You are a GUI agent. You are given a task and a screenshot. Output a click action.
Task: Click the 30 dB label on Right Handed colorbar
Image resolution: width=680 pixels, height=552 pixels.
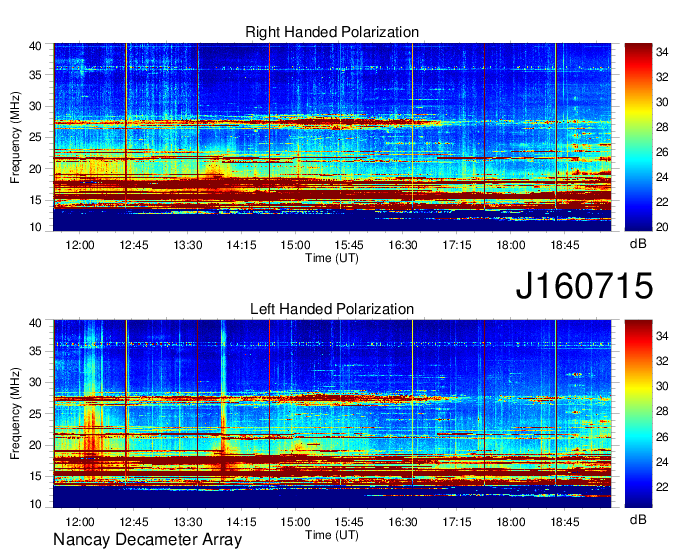click(x=662, y=102)
